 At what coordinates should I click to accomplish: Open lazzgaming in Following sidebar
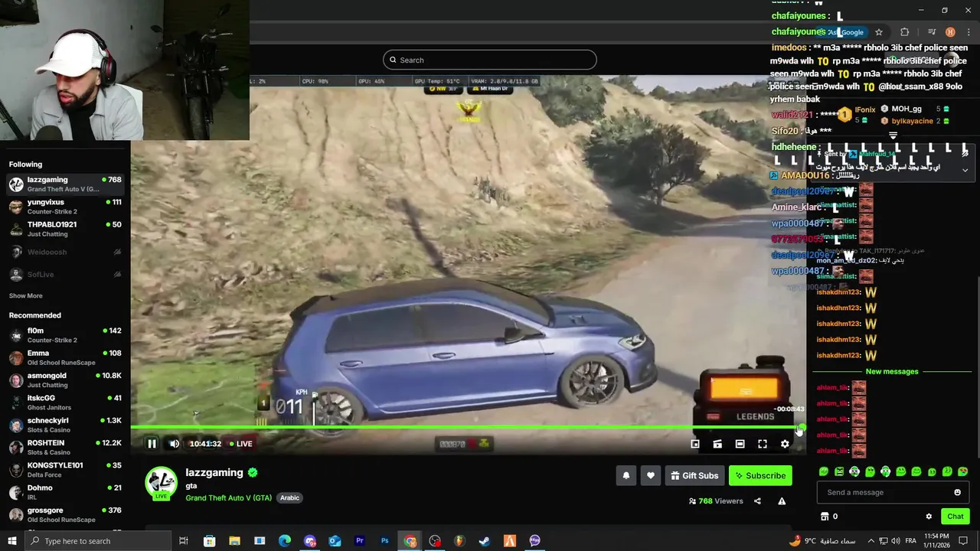65,184
